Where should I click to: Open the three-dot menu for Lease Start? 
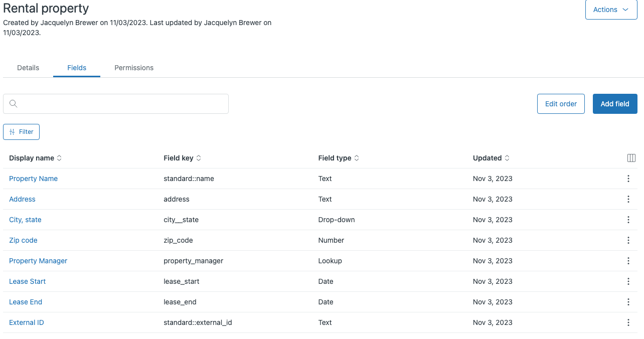click(x=628, y=281)
